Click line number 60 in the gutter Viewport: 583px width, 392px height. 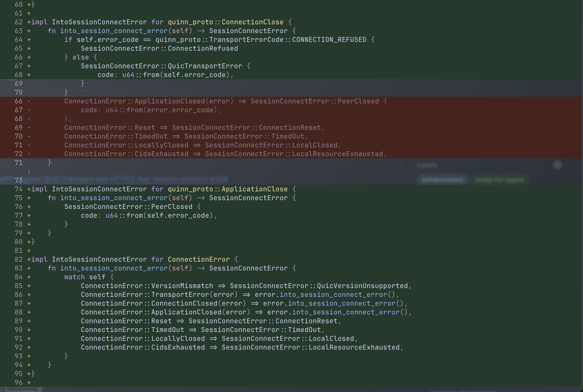tap(19, 4)
